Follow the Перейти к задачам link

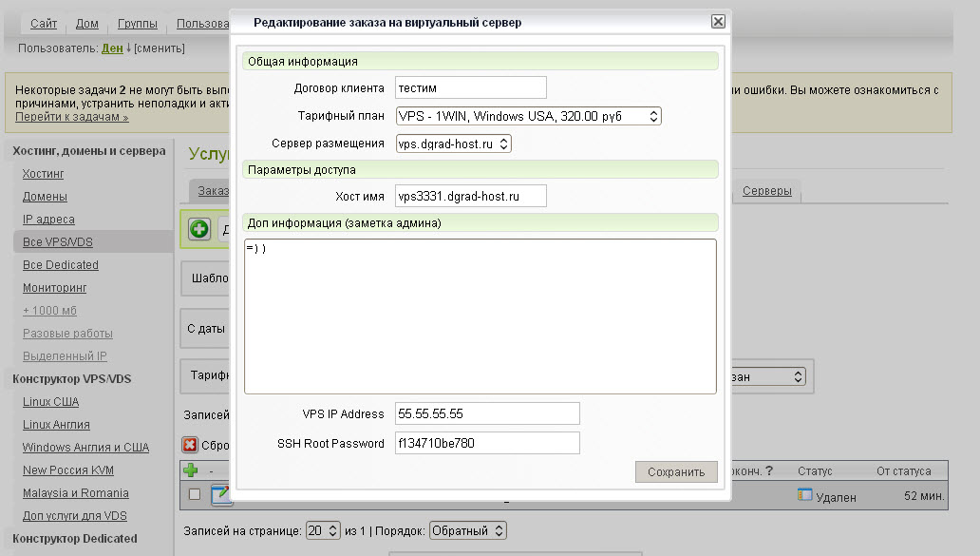[x=72, y=117]
